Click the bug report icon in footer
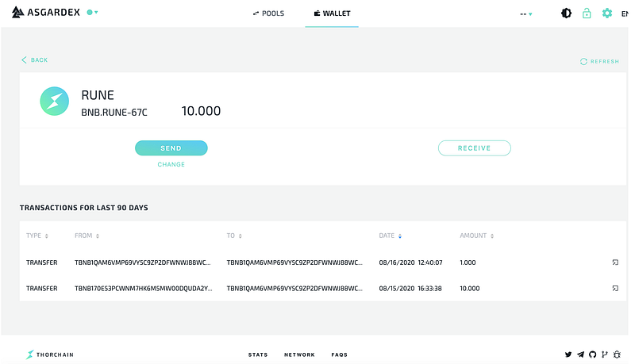The width and height of the screenshot is (635, 364). coord(617,354)
